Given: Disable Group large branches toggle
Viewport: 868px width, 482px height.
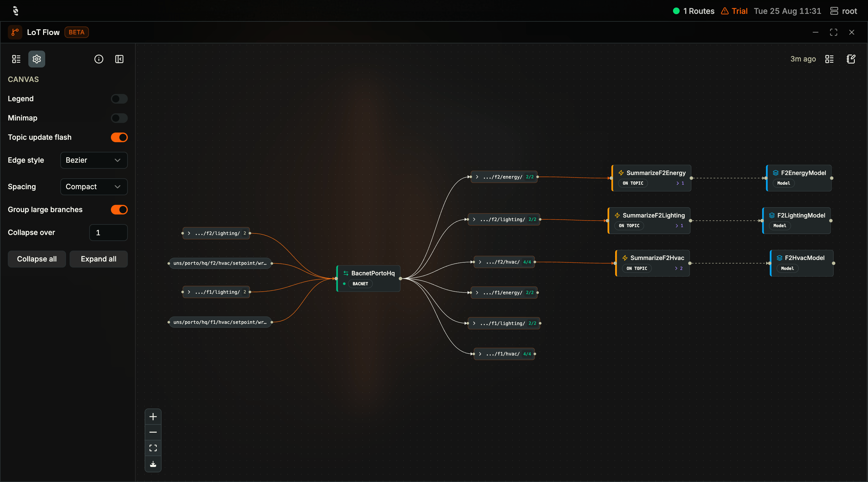Looking at the screenshot, I should click(119, 209).
